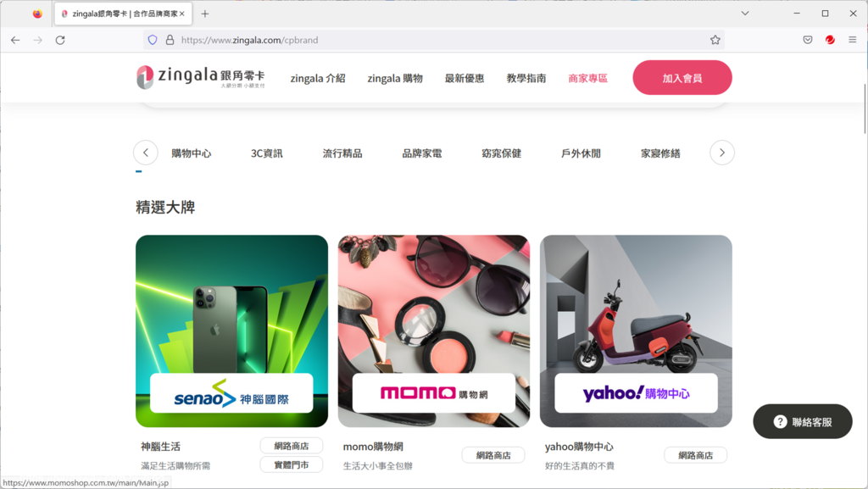Click the 生活大小事全包辦 description
The image size is (868, 489).
[378, 466]
